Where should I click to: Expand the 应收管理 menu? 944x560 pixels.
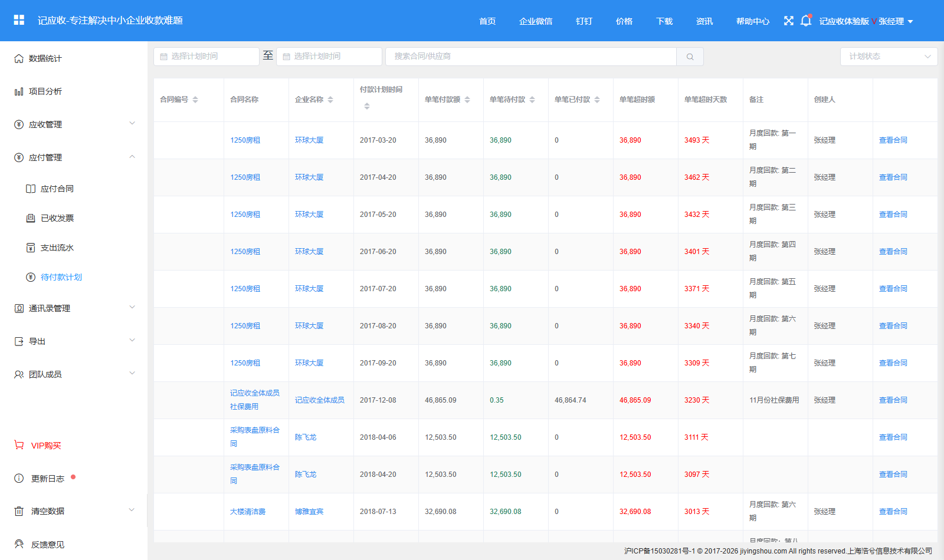(74, 124)
